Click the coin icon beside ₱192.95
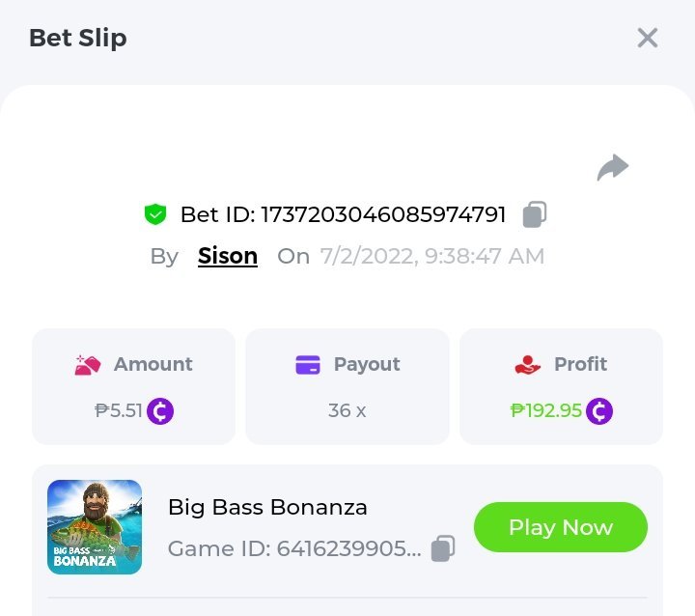The image size is (695, 616). [x=599, y=411]
